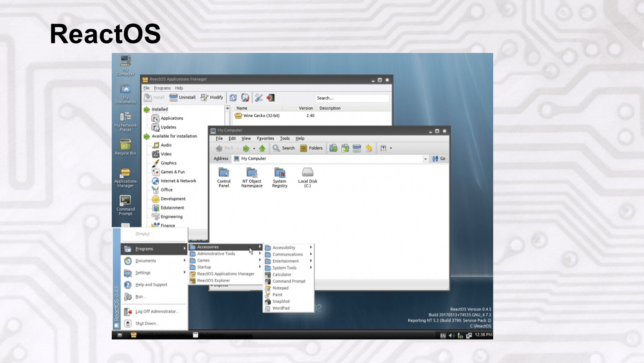The image size is (644, 363).
Task: Select Calculator from Accessories menu
Action: pyautogui.click(x=281, y=275)
